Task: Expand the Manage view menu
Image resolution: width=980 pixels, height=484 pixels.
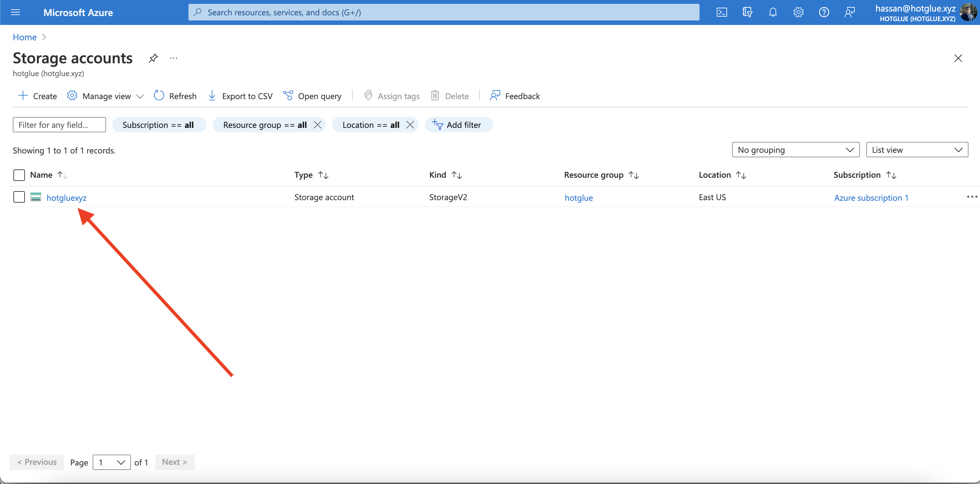Action: [x=106, y=96]
